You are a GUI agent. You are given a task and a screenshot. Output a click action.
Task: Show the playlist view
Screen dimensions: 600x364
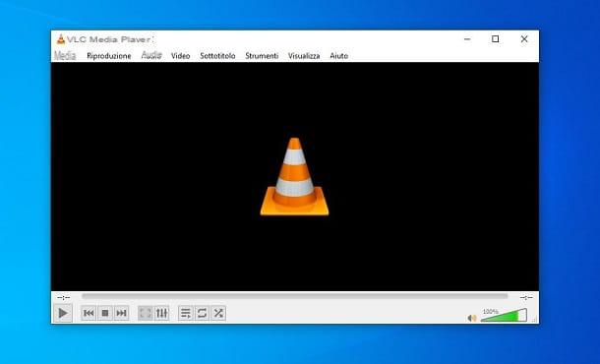(186, 313)
